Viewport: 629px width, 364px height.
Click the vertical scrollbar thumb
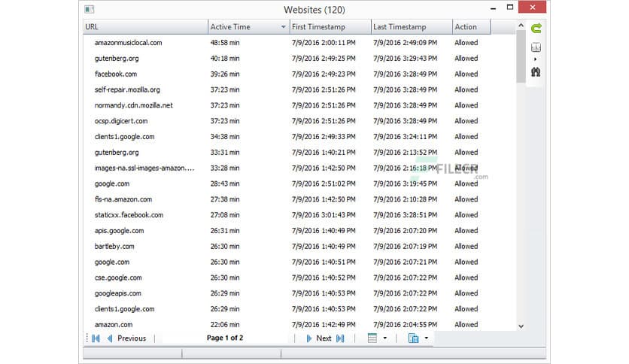[521, 56]
